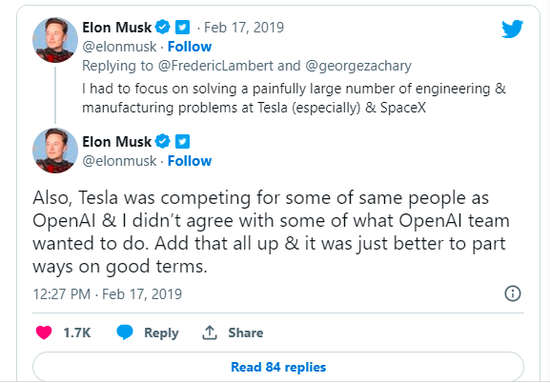Click the Share label
550x383 pixels.
click(246, 332)
